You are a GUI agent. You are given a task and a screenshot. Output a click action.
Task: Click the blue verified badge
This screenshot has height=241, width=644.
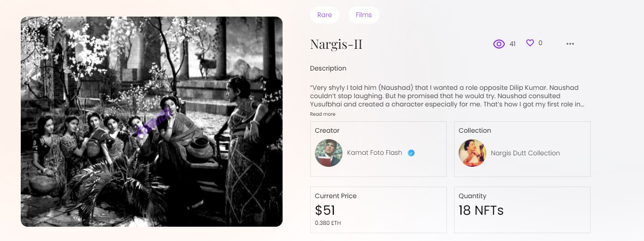coord(411,153)
